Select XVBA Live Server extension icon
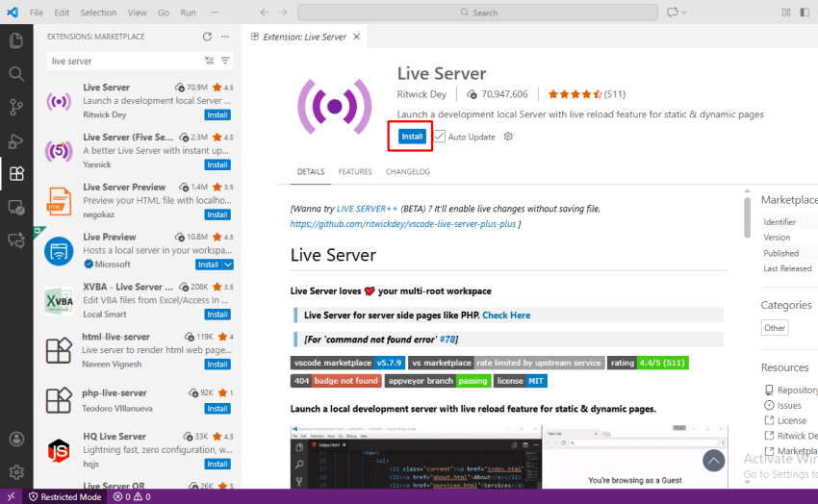The image size is (818, 504). tap(59, 301)
